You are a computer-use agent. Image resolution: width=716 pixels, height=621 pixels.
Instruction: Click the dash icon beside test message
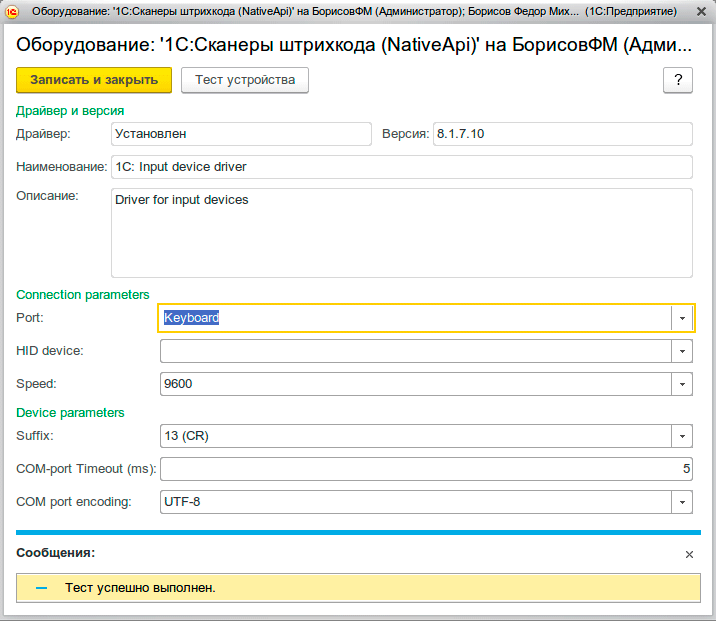coord(42,588)
